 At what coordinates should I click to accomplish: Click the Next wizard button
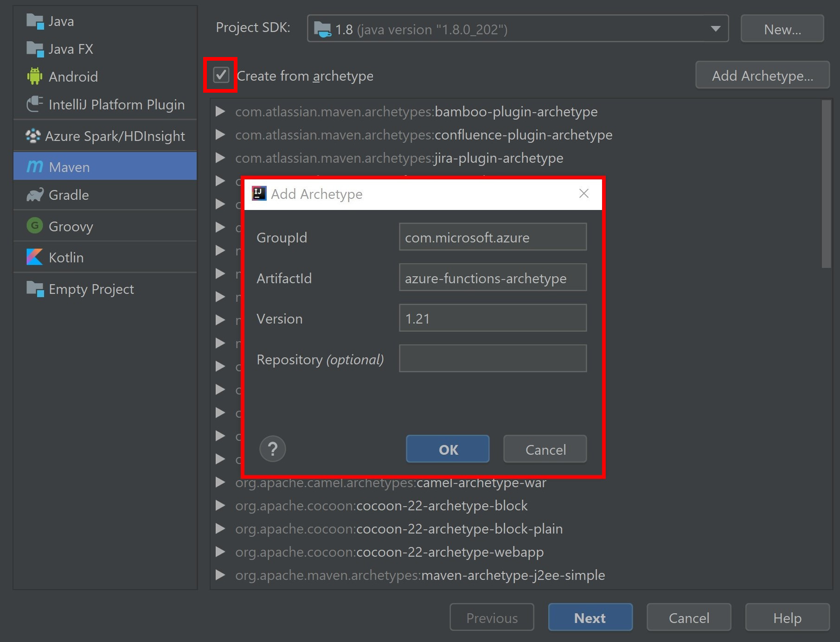590,617
